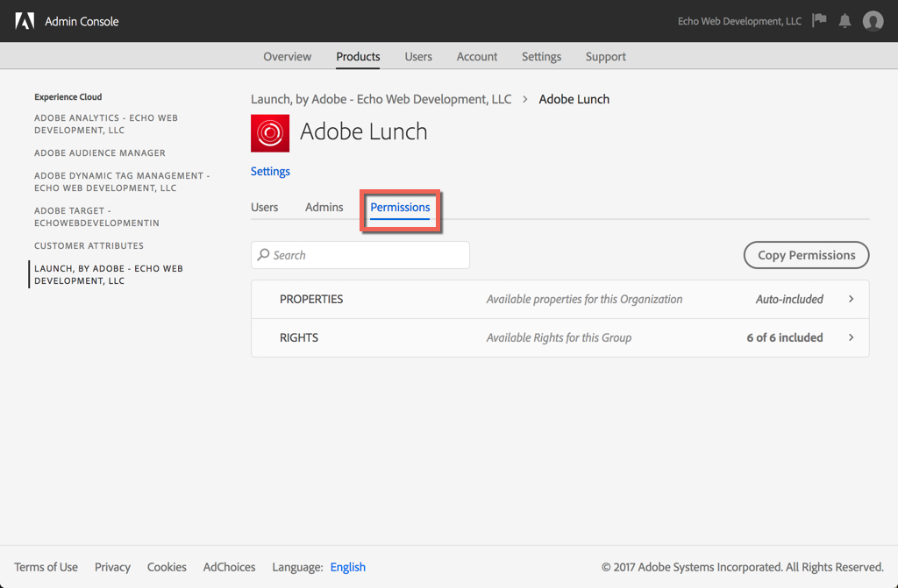Open the Users top navigation tab

pos(418,57)
